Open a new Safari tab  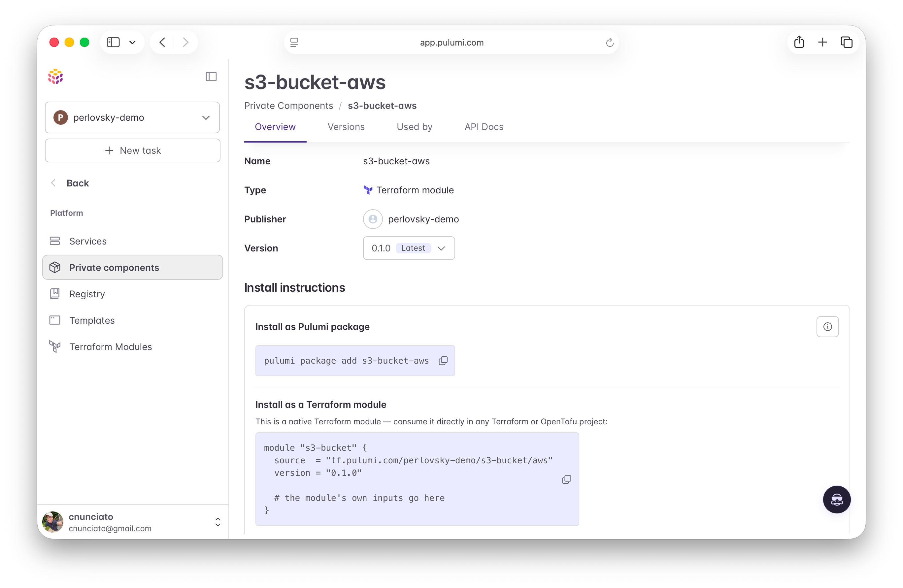pyautogui.click(x=822, y=42)
